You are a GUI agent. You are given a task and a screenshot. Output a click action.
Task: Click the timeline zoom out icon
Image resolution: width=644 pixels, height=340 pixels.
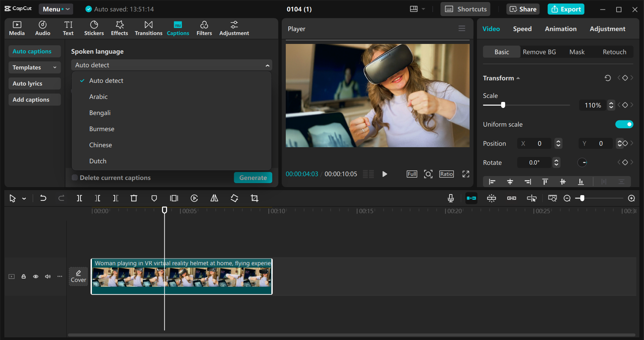pos(567,198)
